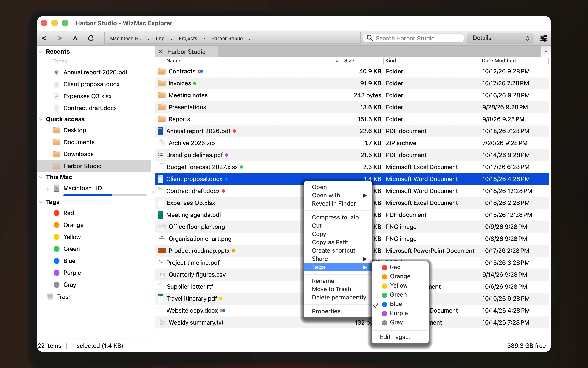The image size is (588, 368).
Task: Select Compress to .zip menu entry
Action: (338, 217)
